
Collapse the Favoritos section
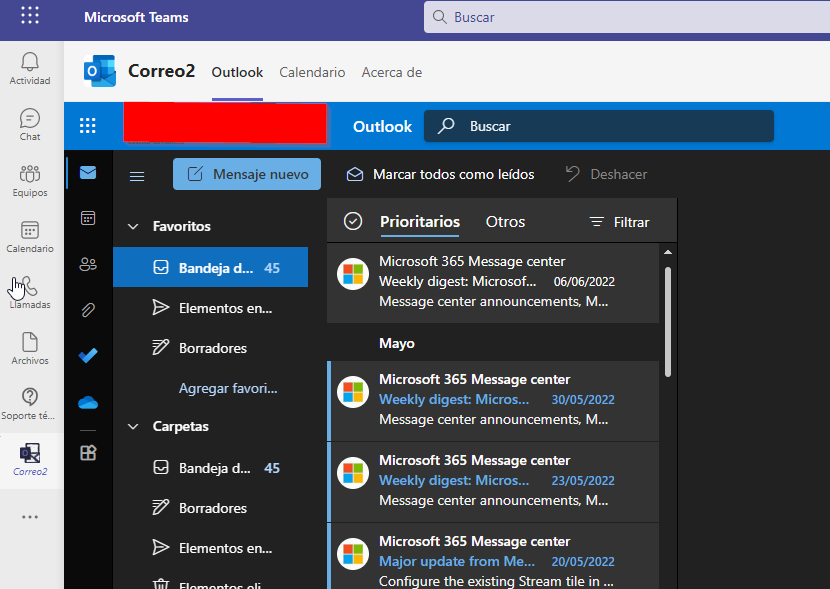click(133, 226)
